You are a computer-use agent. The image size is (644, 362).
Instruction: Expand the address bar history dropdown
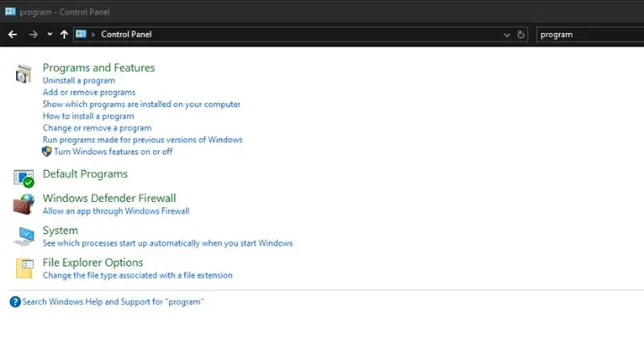(x=507, y=35)
